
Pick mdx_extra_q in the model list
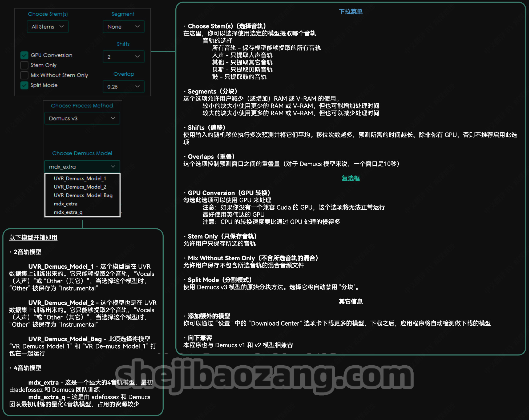point(83,212)
